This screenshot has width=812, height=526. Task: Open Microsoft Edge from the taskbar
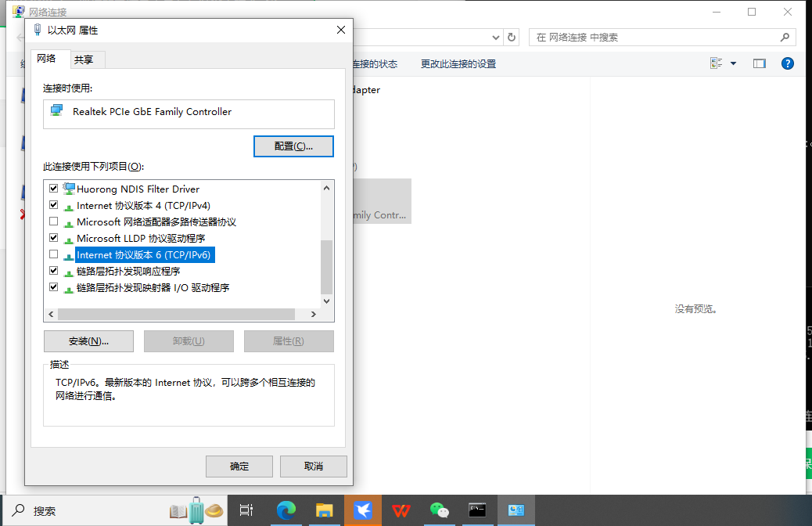tap(286, 510)
